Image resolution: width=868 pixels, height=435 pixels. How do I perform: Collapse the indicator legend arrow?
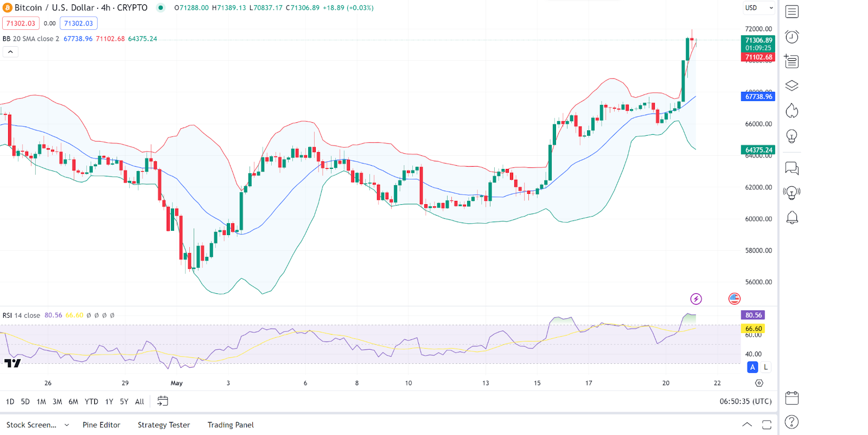(10, 52)
